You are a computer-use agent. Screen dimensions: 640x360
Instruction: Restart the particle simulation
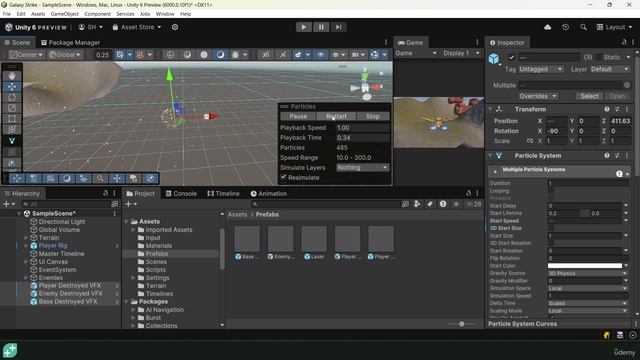click(x=336, y=116)
